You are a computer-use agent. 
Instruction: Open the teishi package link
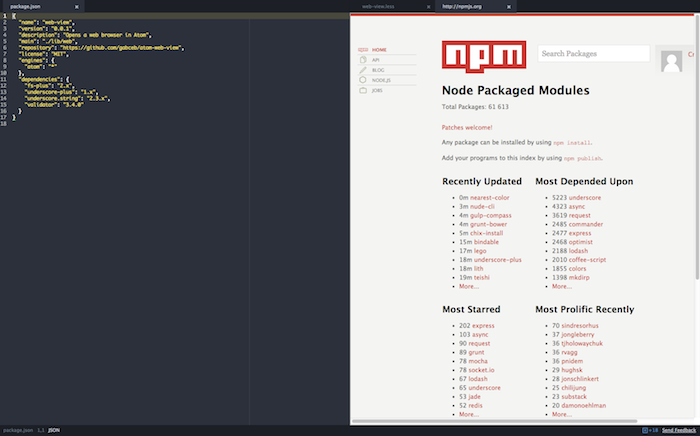pos(482,278)
